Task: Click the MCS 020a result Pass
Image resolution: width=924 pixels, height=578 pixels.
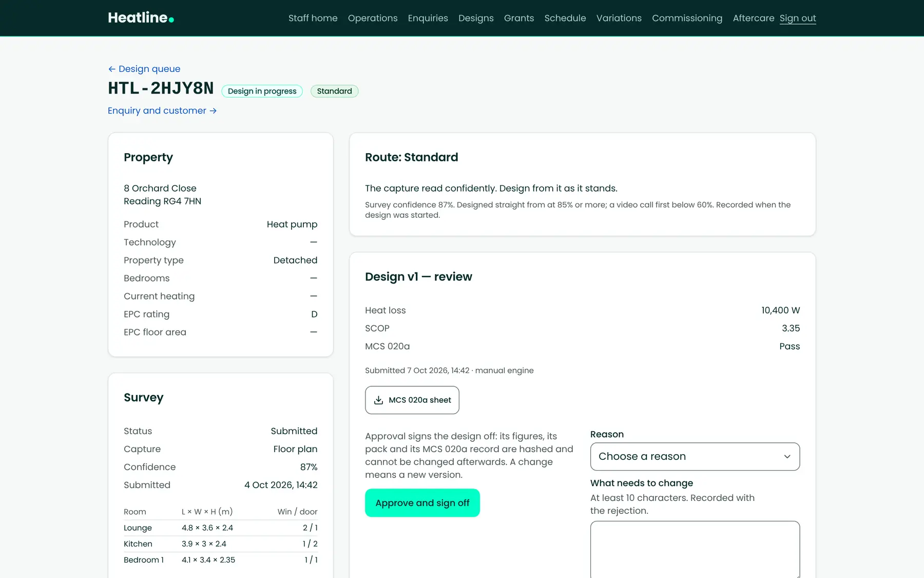Action: (790, 346)
